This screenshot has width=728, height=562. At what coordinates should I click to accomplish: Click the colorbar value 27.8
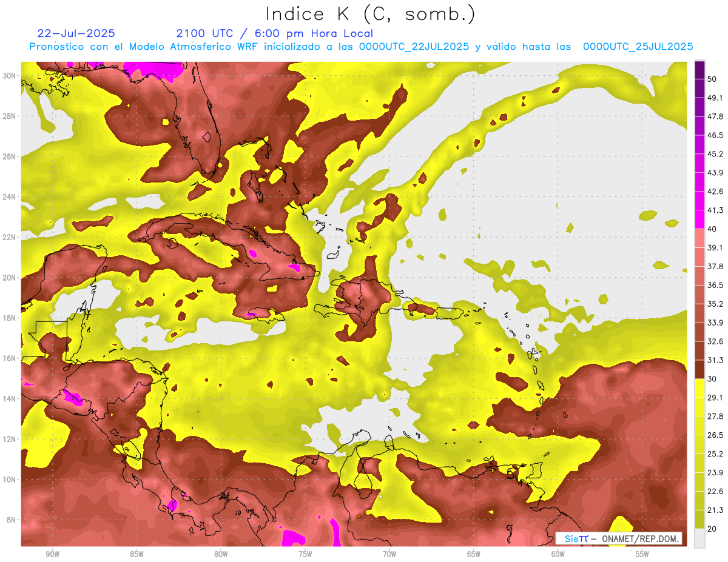715,416
